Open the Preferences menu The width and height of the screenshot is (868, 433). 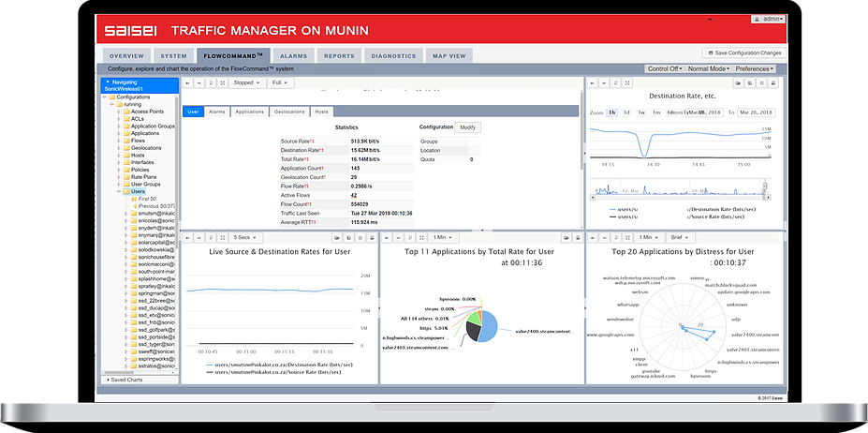tap(755, 68)
